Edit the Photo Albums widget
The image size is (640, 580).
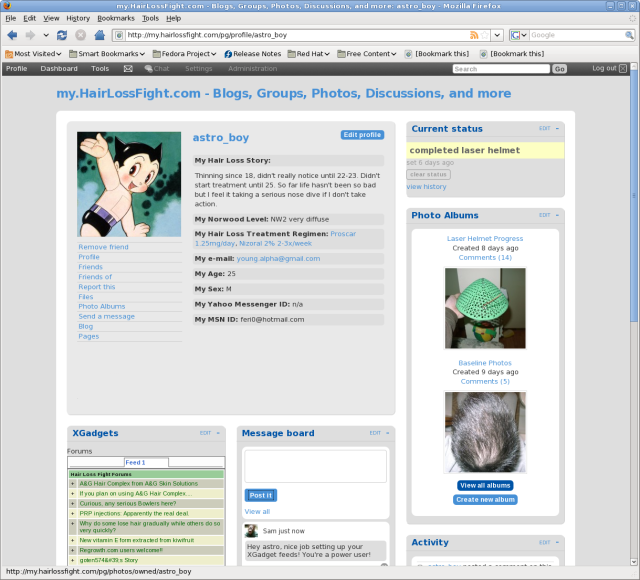pos(544,215)
